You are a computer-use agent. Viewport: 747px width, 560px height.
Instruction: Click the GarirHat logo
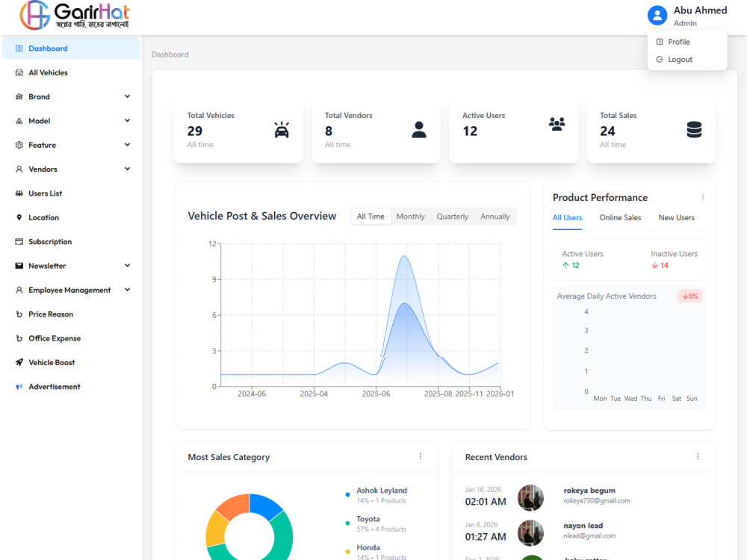tap(75, 15)
